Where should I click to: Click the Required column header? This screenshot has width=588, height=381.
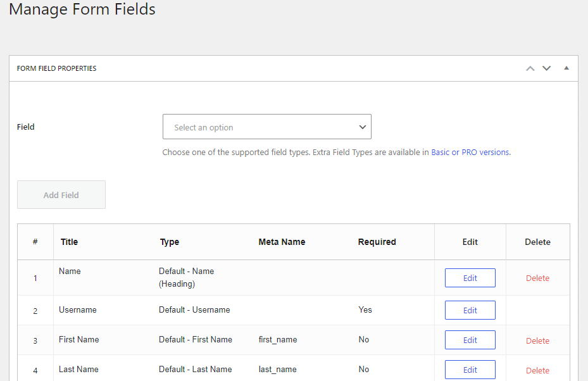(x=377, y=242)
